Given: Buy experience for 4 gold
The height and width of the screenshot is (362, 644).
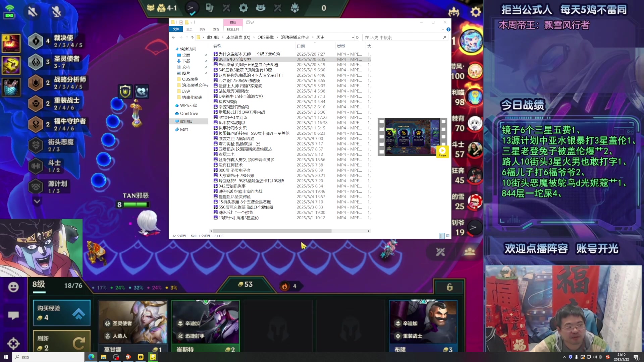Looking at the screenshot, I should click(x=62, y=313).
